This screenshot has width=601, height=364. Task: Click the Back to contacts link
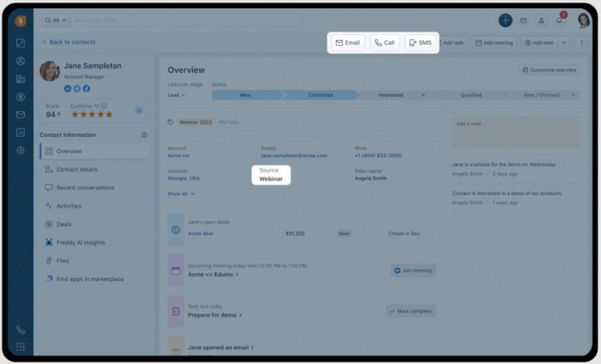point(70,42)
